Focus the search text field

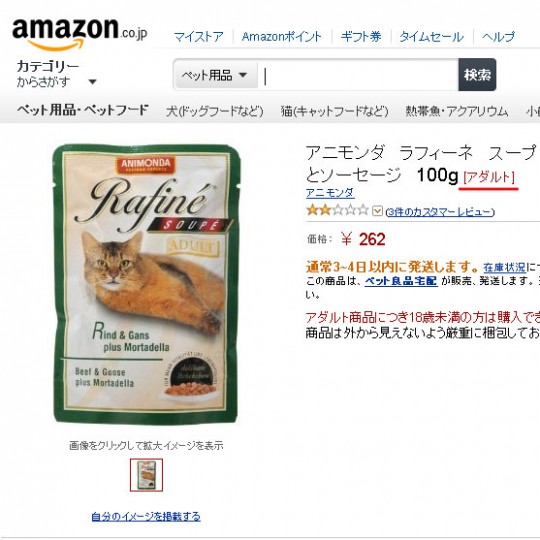coord(358,75)
